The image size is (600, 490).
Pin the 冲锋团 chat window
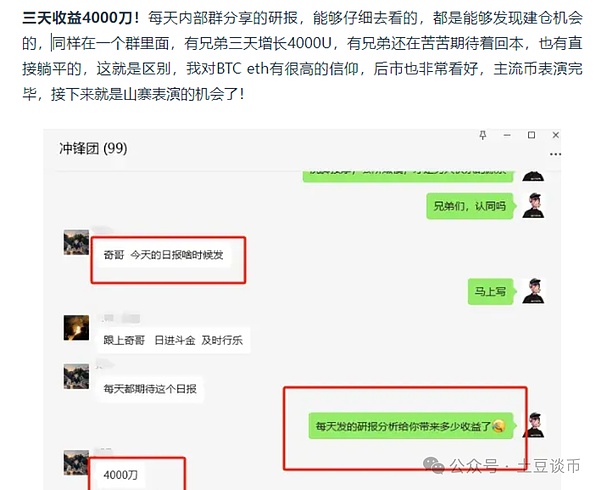coord(483,135)
